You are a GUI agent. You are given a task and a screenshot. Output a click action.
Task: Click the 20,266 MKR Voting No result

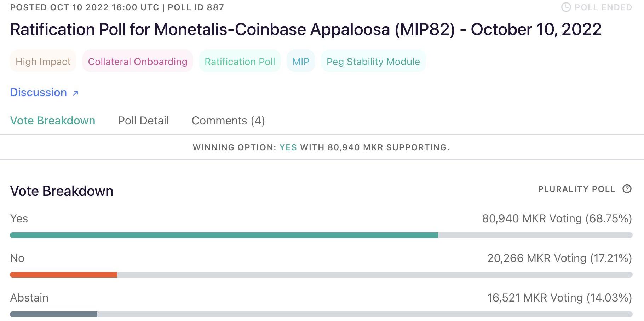[x=559, y=258]
